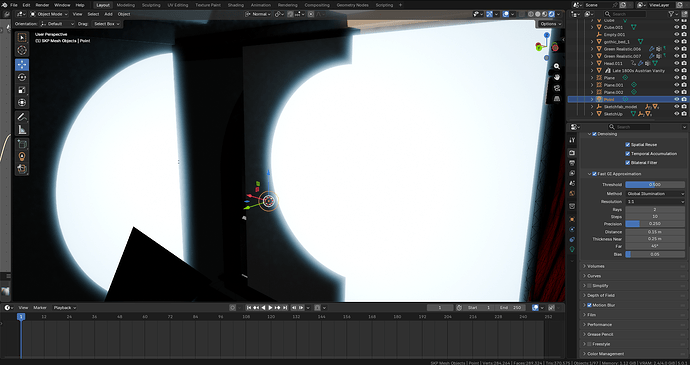Hide Plane.001 in viewport via eye icon
This screenshot has width=690, height=365.
(677, 85)
